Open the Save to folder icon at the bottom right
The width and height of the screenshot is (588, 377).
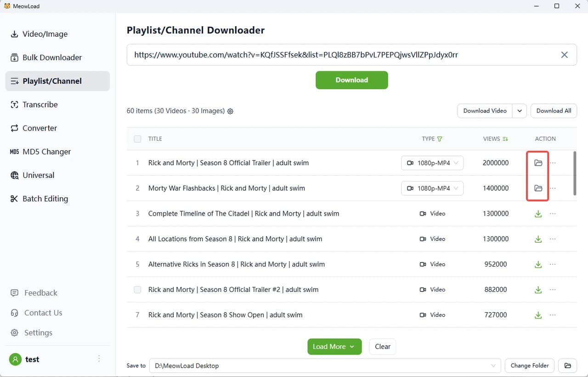coord(567,366)
